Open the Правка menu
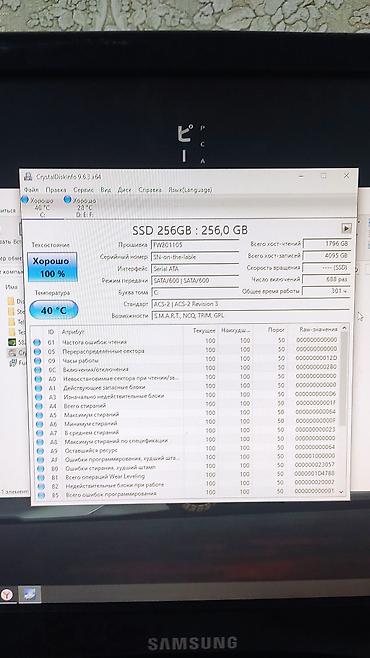 tap(55, 190)
